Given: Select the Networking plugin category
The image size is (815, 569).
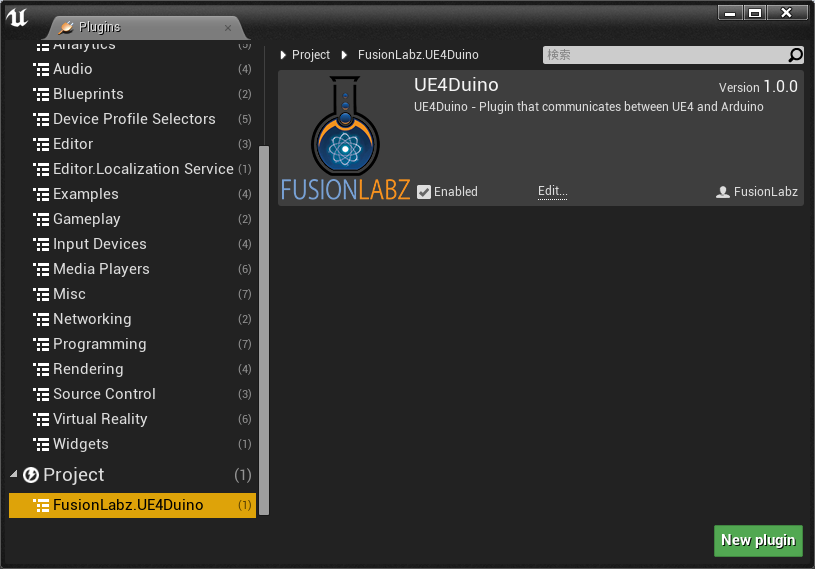Looking at the screenshot, I should (132, 319).
